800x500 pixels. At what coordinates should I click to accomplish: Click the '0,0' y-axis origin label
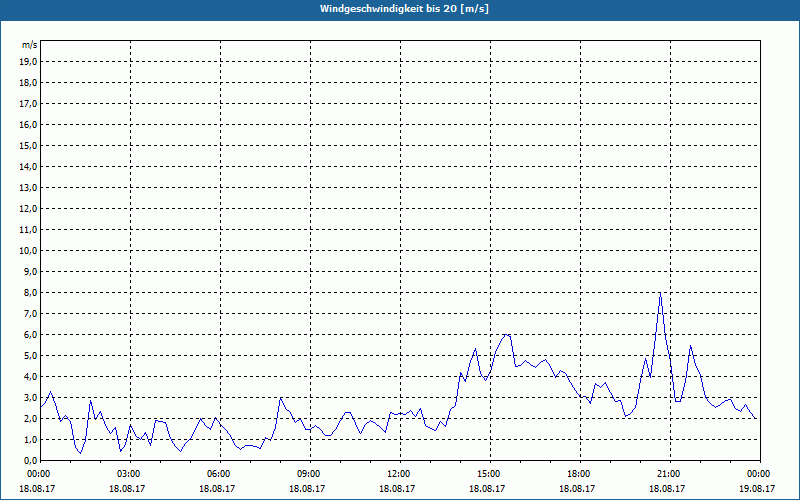[31, 461]
